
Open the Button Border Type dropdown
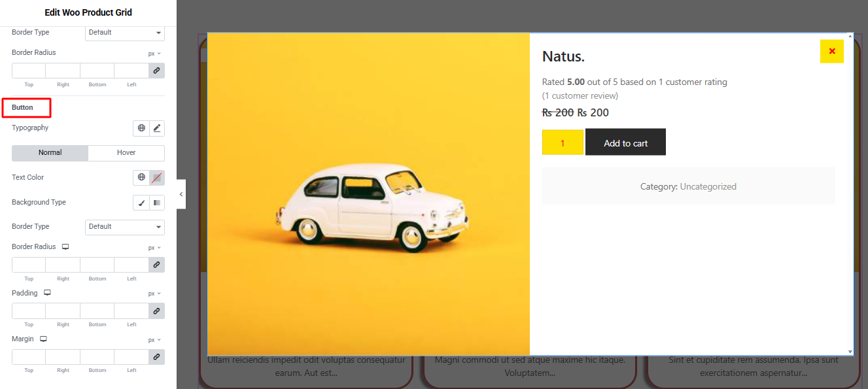[125, 227]
